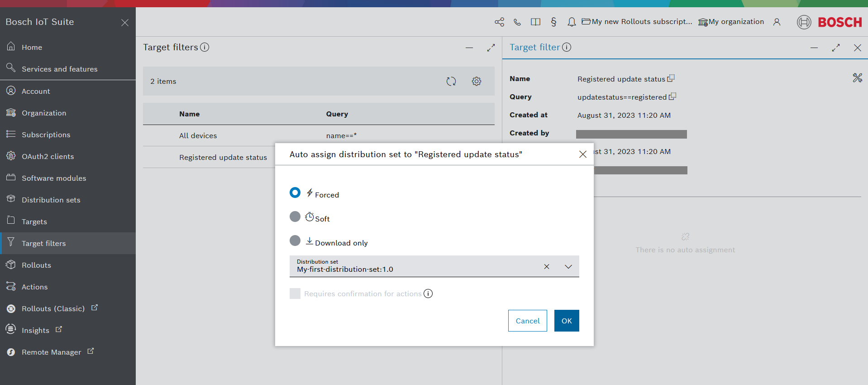The height and width of the screenshot is (385, 868).
Task: Open the user profile icon
Action: 777,22
